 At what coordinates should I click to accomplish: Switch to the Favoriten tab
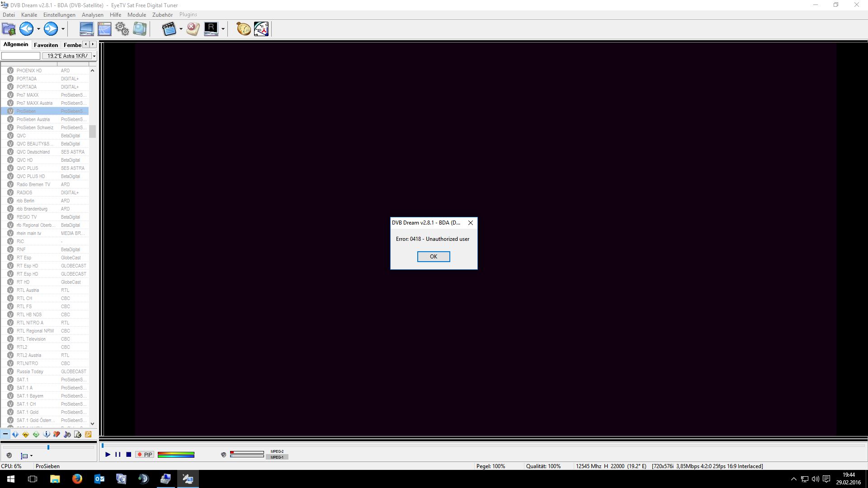point(46,45)
